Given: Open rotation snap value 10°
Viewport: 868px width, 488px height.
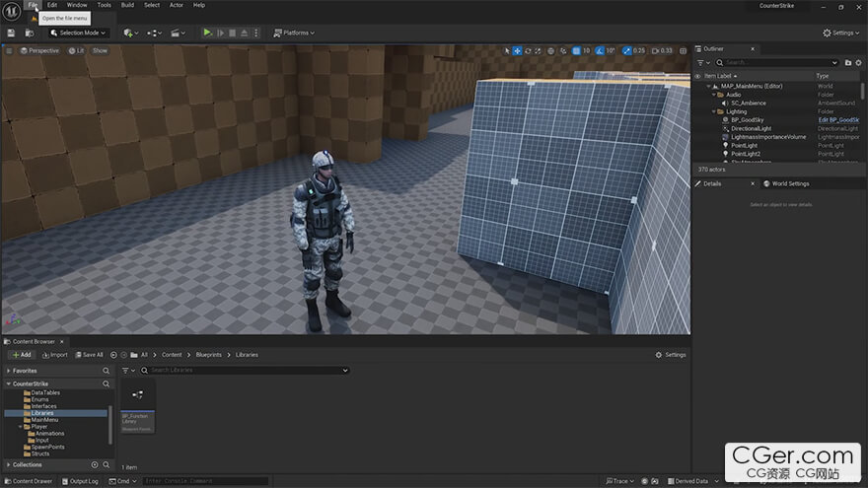Looking at the screenshot, I should coord(610,50).
